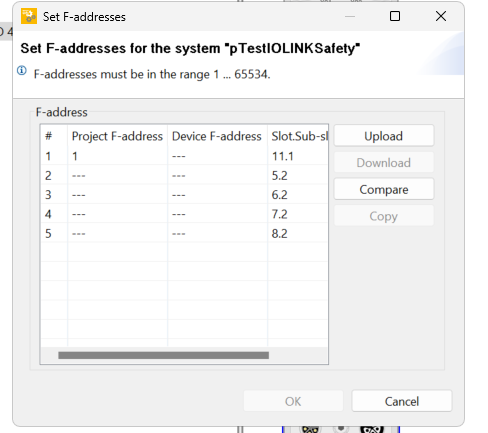Click Device F-address cell in row 2

click(x=217, y=175)
